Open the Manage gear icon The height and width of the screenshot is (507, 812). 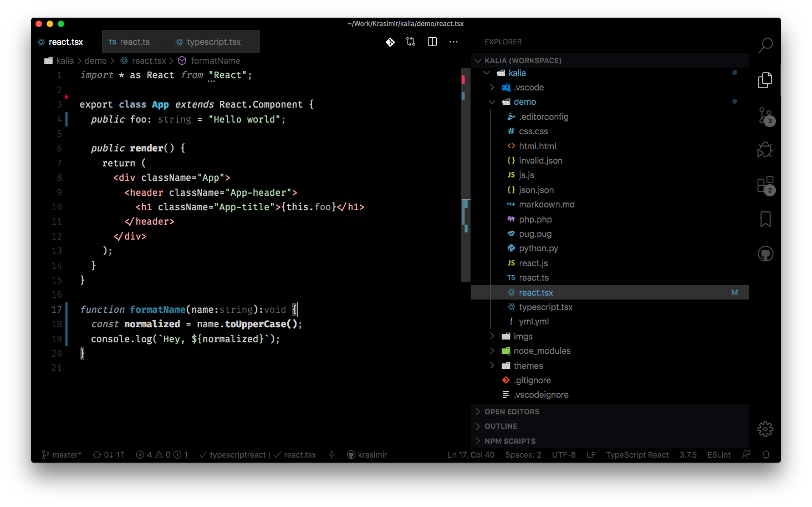[x=765, y=429]
